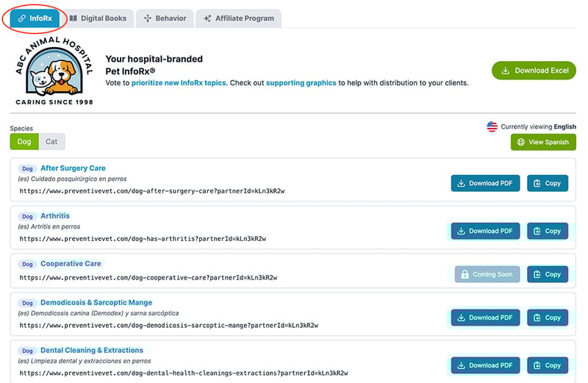Click the Dog tag beside Dental Cleaning & Extractions
Viewport: 588px width, 383px height.
coord(27,351)
